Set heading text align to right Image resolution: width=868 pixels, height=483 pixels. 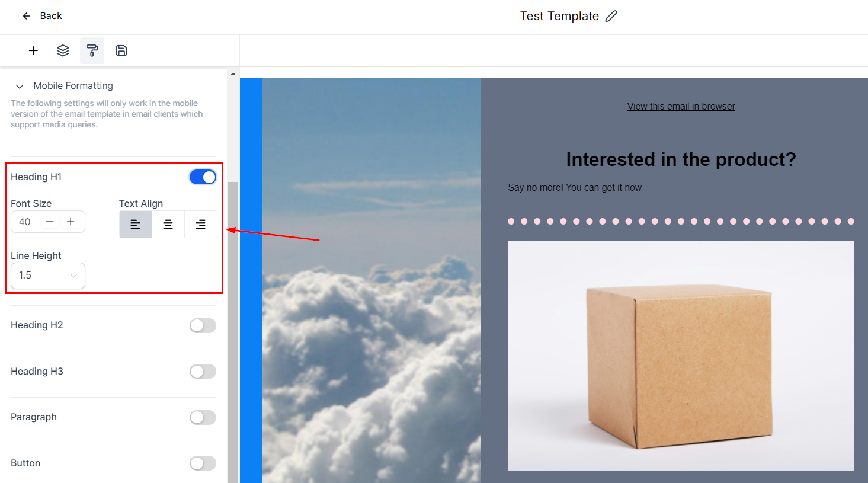click(201, 225)
